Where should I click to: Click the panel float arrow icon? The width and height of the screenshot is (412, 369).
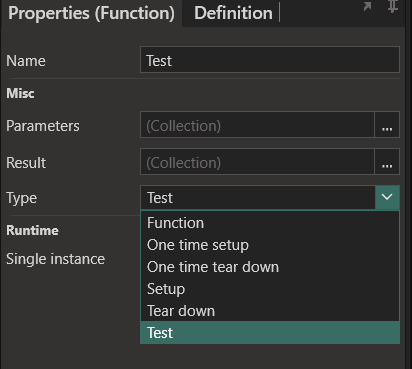tap(367, 6)
